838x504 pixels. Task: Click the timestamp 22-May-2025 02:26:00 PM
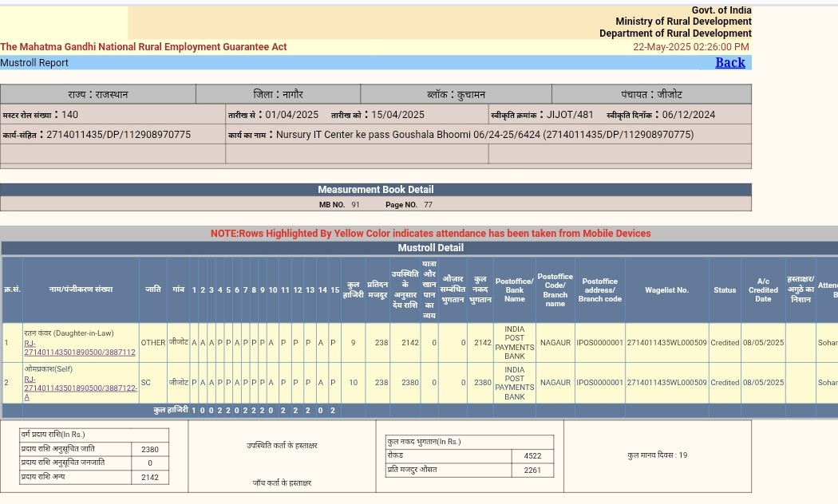point(691,47)
